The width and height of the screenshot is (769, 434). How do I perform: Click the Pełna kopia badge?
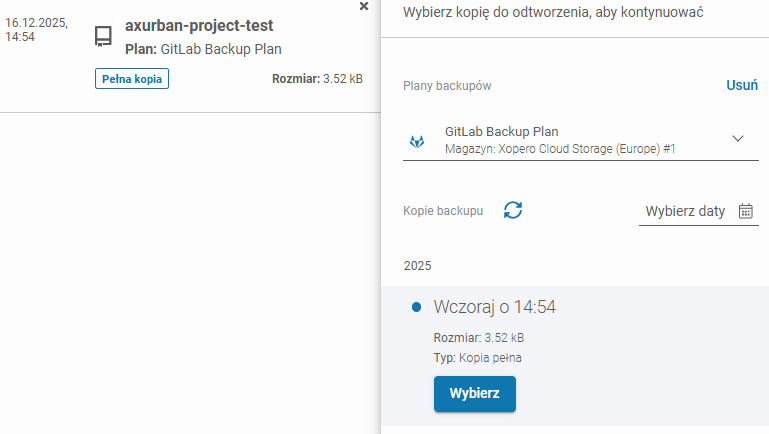(x=132, y=79)
